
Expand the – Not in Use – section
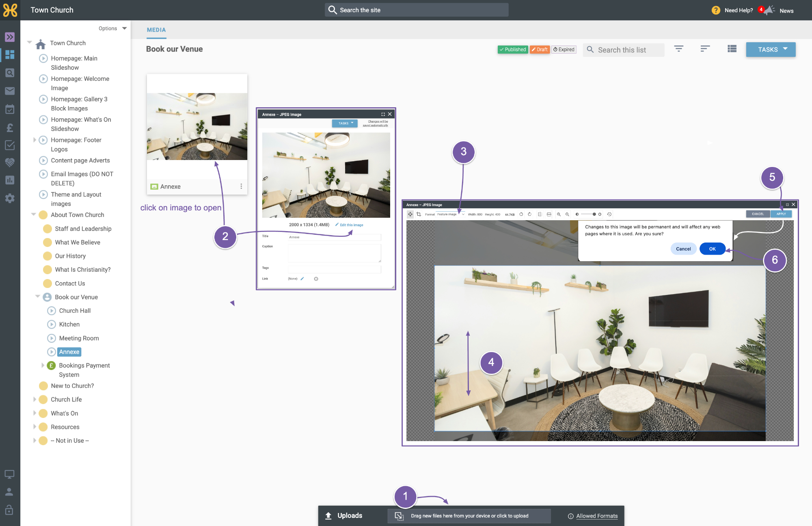click(35, 440)
